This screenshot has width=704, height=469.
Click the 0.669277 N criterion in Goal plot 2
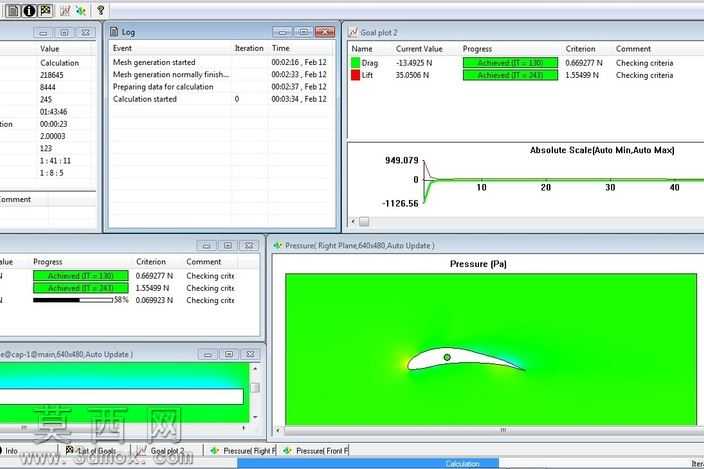(584, 63)
